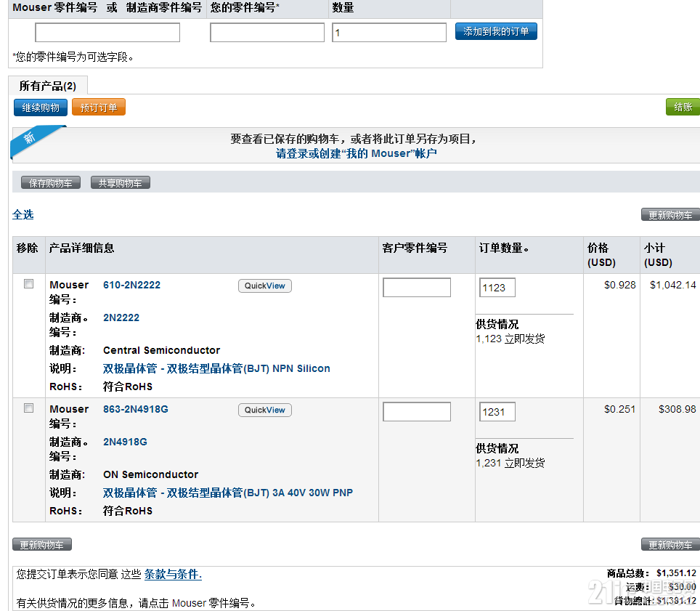The height and width of the screenshot is (611, 700).
Task: Click the 全选 select-all link
Action: click(x=23, y=215)
